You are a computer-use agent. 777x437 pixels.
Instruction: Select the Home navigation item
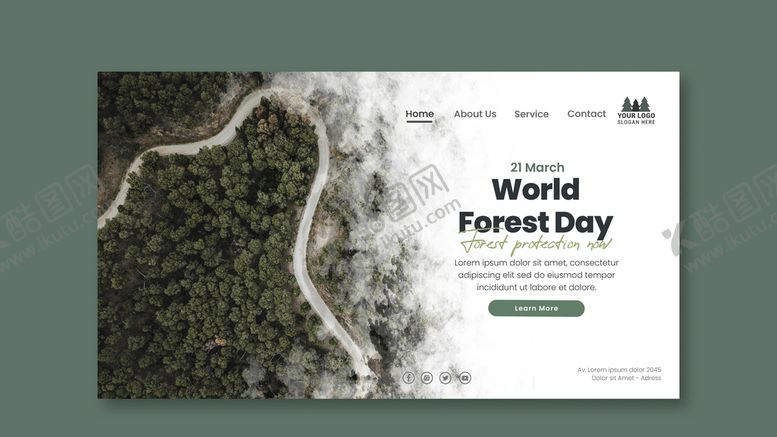point(419,114)
